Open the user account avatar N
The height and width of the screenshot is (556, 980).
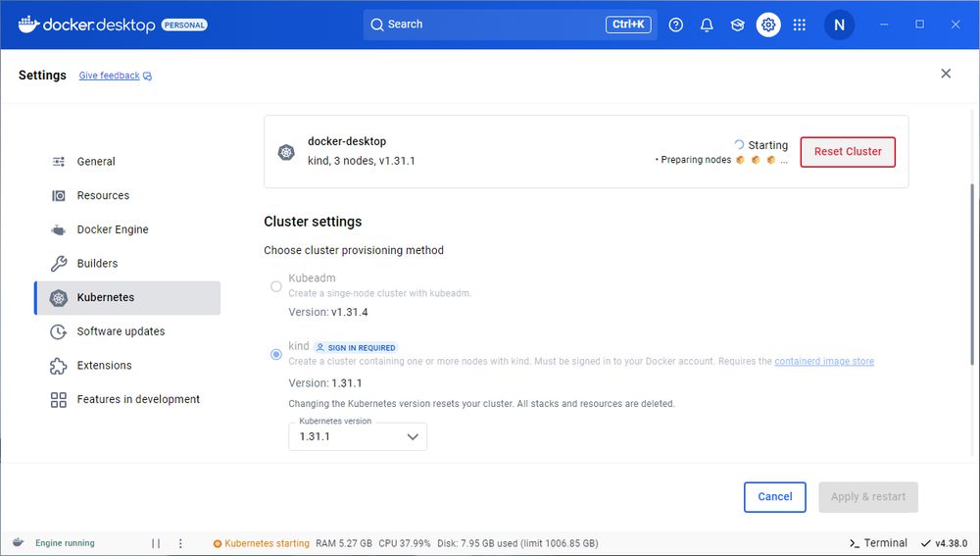tap(839, 25)
